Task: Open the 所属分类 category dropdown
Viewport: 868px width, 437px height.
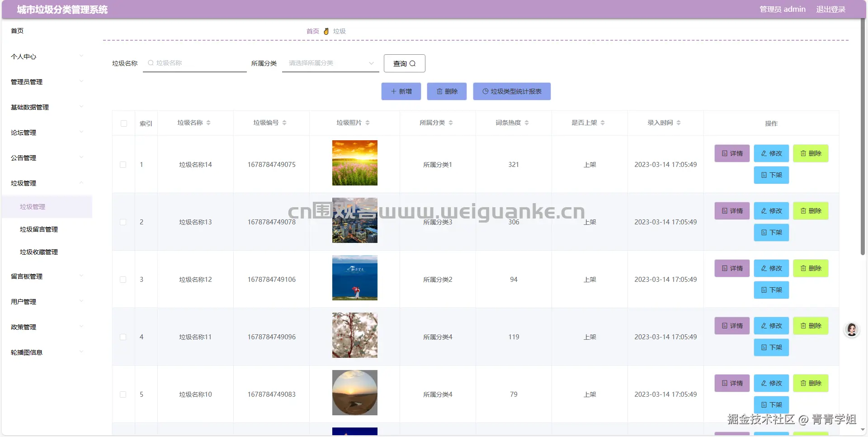Action: click(330, 63)
